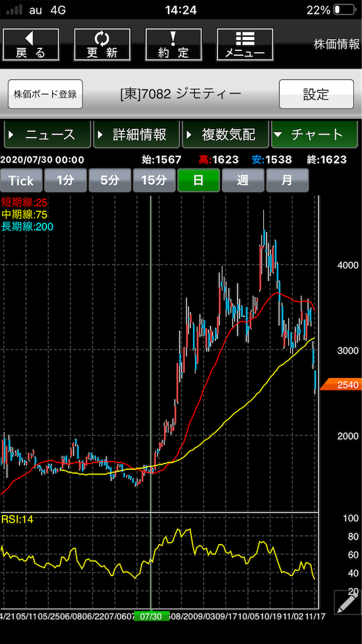Switch chart to 1分 interval
Viewport: 362px width, 644px height.
[65, 180]
